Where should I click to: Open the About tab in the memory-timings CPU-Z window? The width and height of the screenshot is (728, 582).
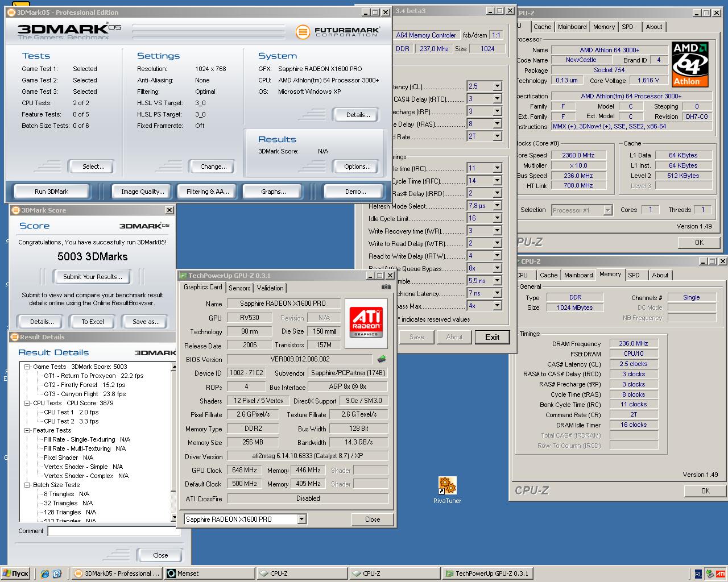(x=660, y=275)
